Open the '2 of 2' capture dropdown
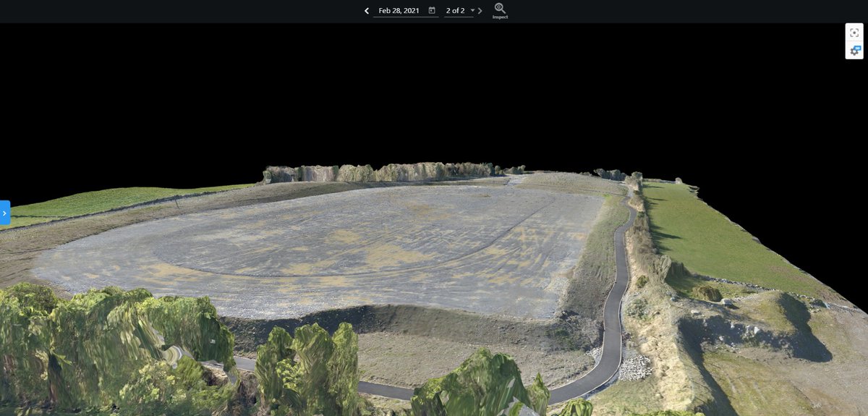 point(461,11)
